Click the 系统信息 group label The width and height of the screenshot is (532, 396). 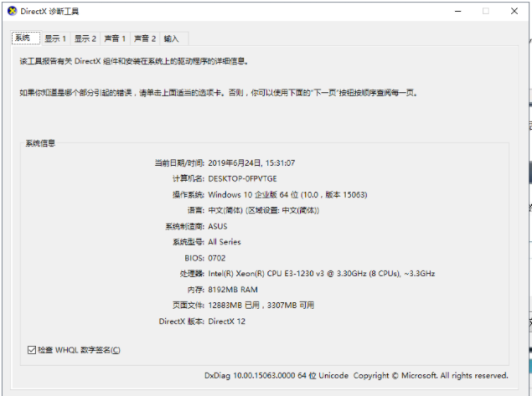40,143
